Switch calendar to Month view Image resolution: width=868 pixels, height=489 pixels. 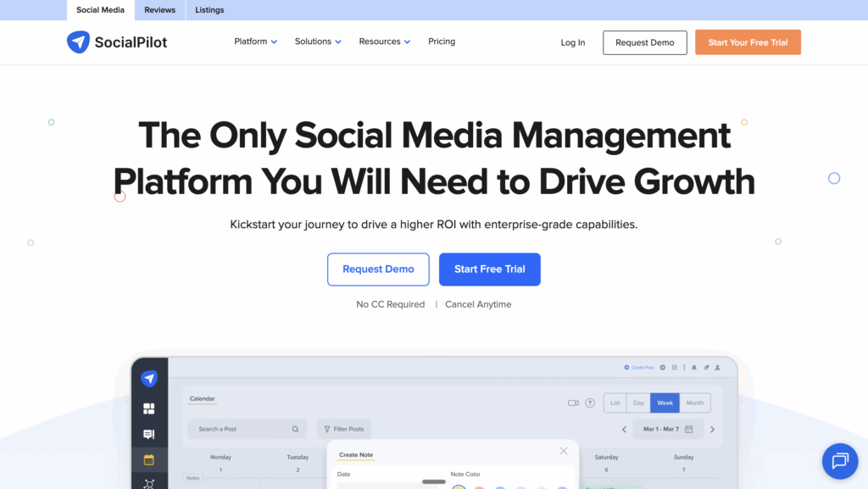click(x=694, y=403)
